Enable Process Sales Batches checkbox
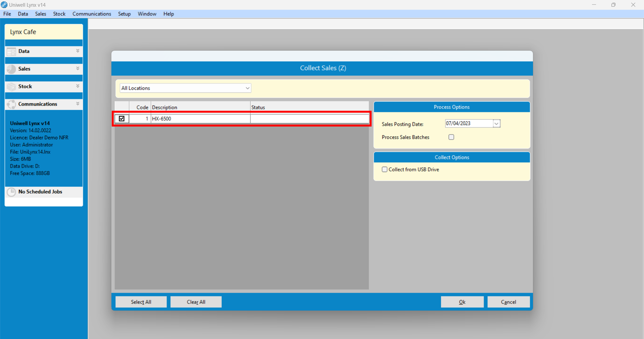This screenshot has height=339, width=644. click(451, 137)
